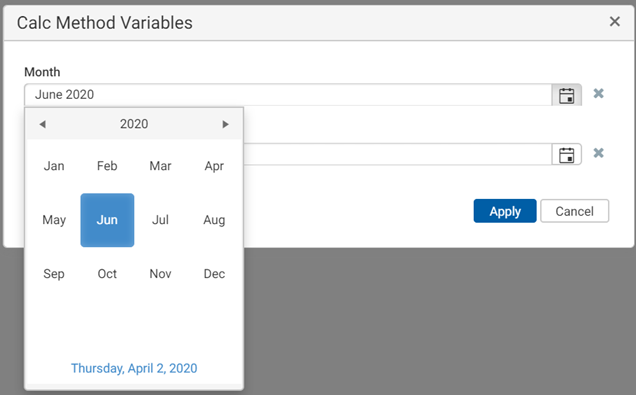Click into the Month input showing June 2020

point(288,95)
